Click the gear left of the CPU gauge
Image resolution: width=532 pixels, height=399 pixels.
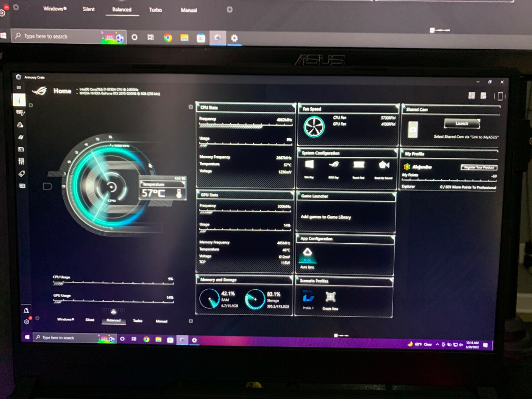tap(31, 105)
